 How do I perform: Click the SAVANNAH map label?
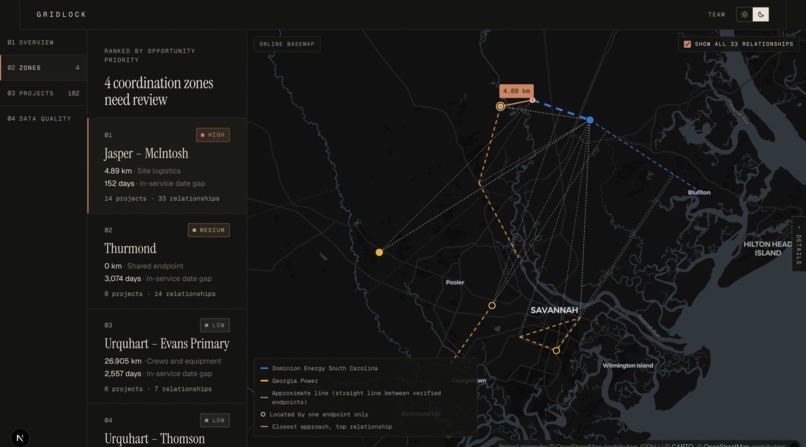(x=554, y=310)
